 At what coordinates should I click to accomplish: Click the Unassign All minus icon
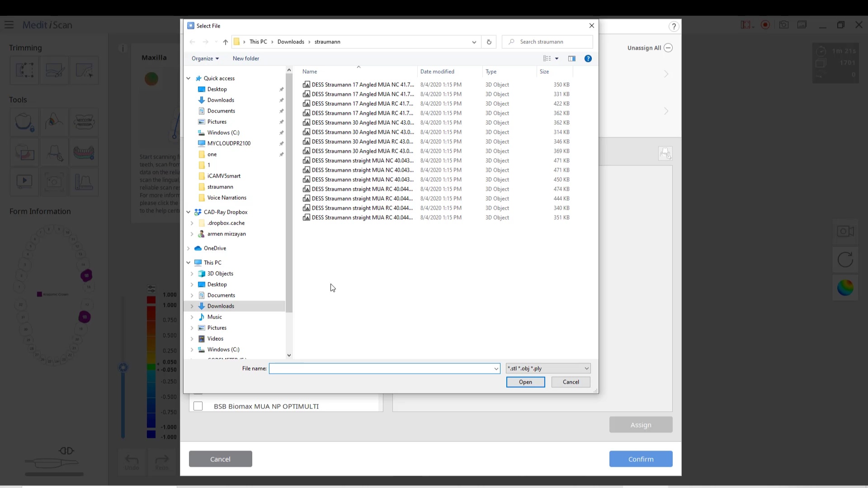tap(668, 48)
